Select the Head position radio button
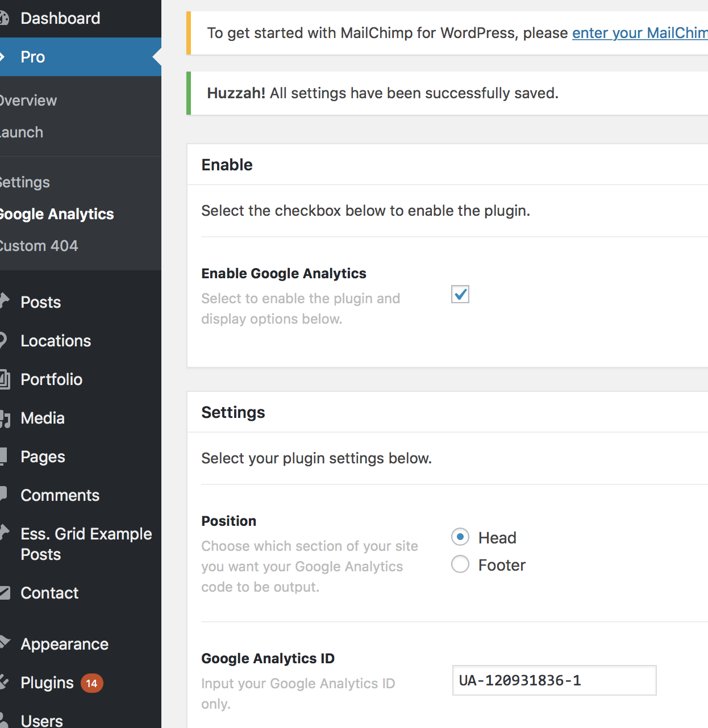The height and width of the screenshot is (728, 708). (460, 537)
